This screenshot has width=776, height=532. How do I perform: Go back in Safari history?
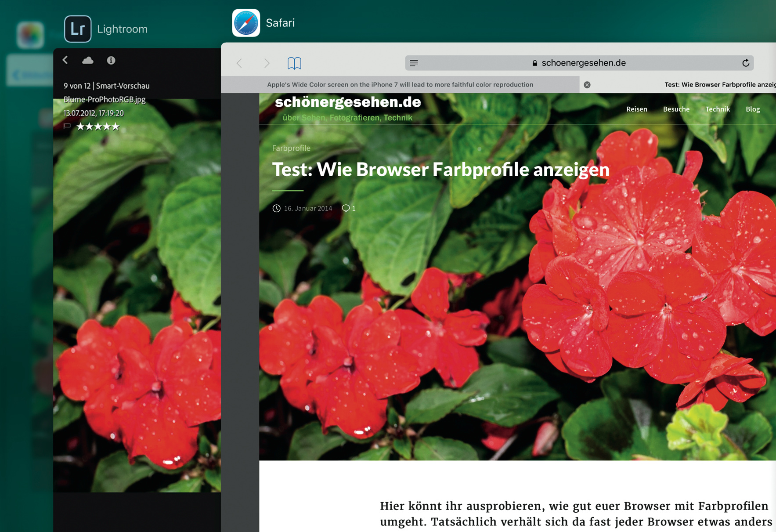point(239,63)
